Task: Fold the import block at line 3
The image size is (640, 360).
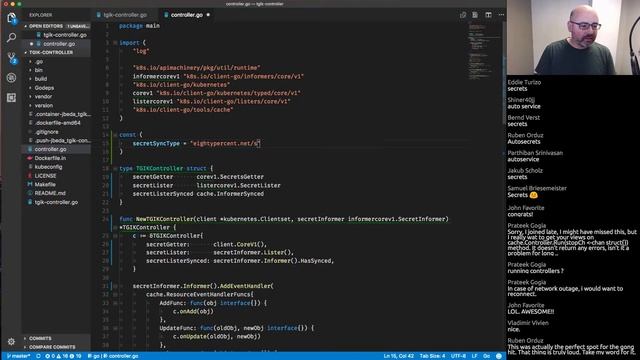Action: [115, 42]
